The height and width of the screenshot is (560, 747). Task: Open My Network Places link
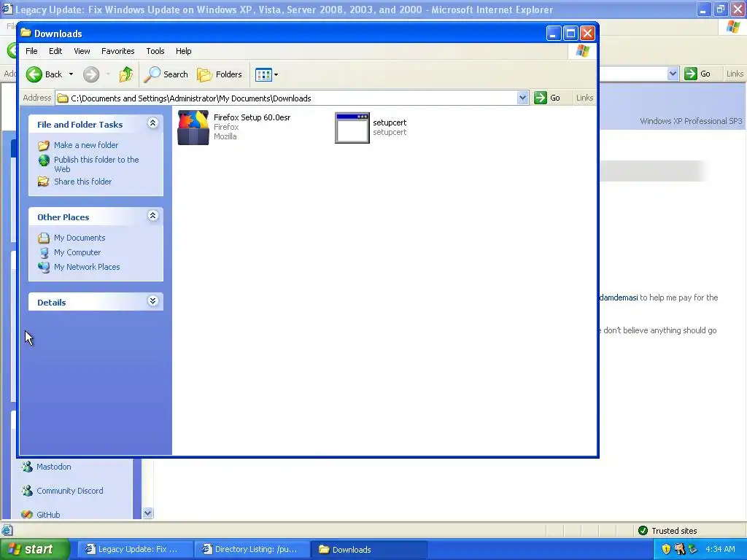(87, 267)
